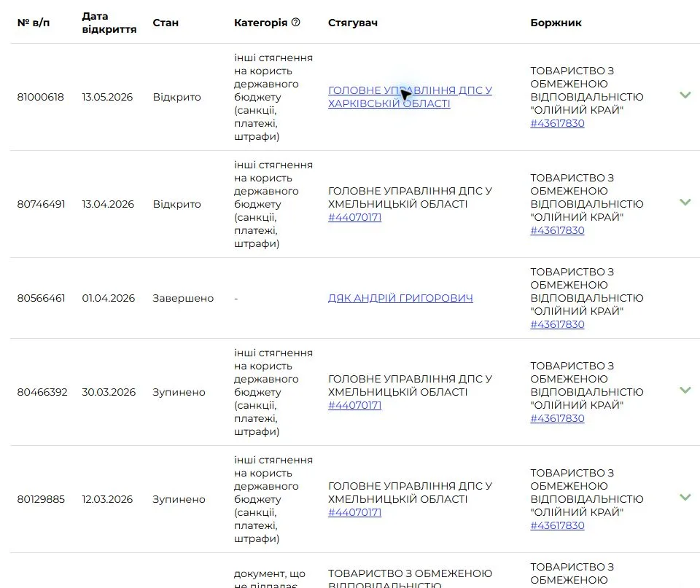Click status Зупинено in row 80129885
700x588 pixels.
179,499
